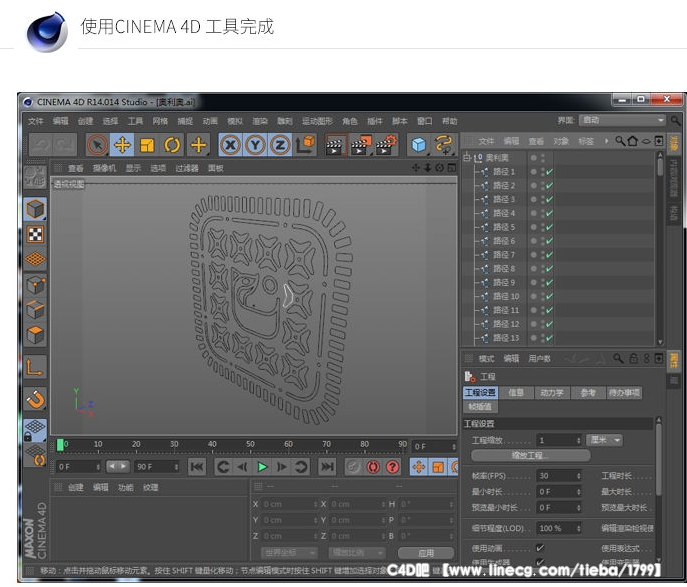The height and width of the screenshot is (587, 687).
Task: Open the 文件 menu in main menu bar
Action: (35, 121)
